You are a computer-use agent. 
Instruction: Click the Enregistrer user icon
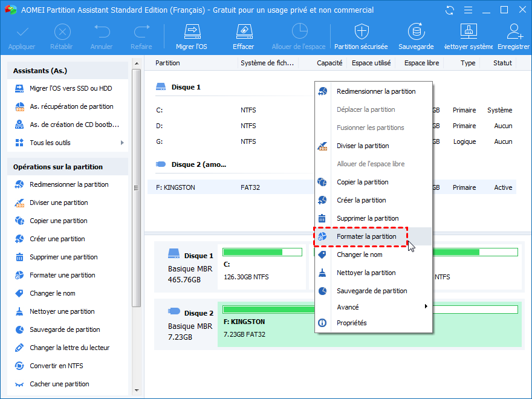[514, 31]
